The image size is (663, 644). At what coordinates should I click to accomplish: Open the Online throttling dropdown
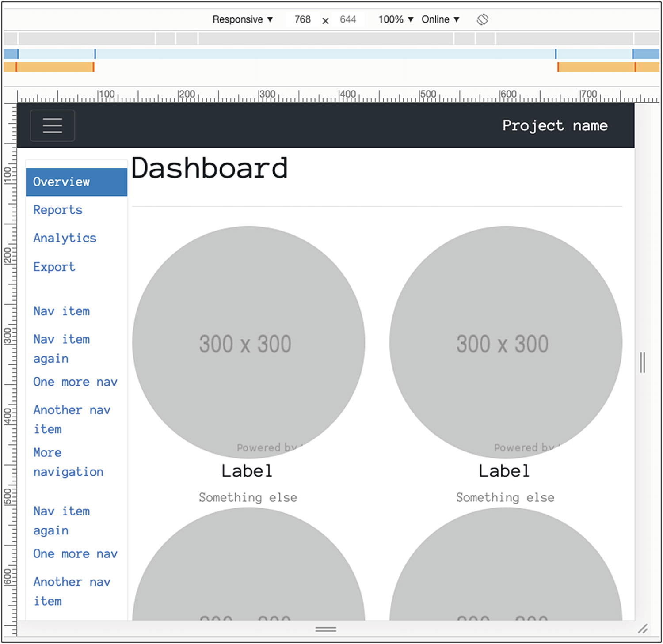coord(440,19)
